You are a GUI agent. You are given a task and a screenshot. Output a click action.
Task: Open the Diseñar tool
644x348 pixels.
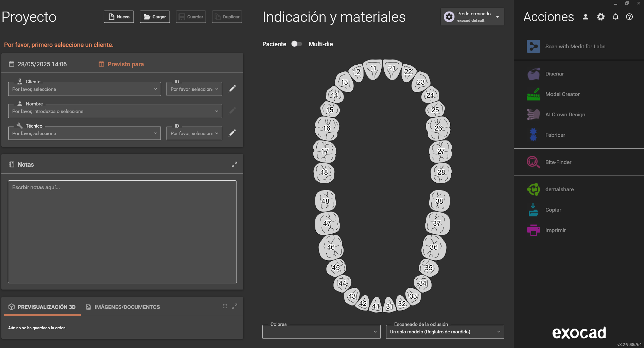(x=554, y=74)
